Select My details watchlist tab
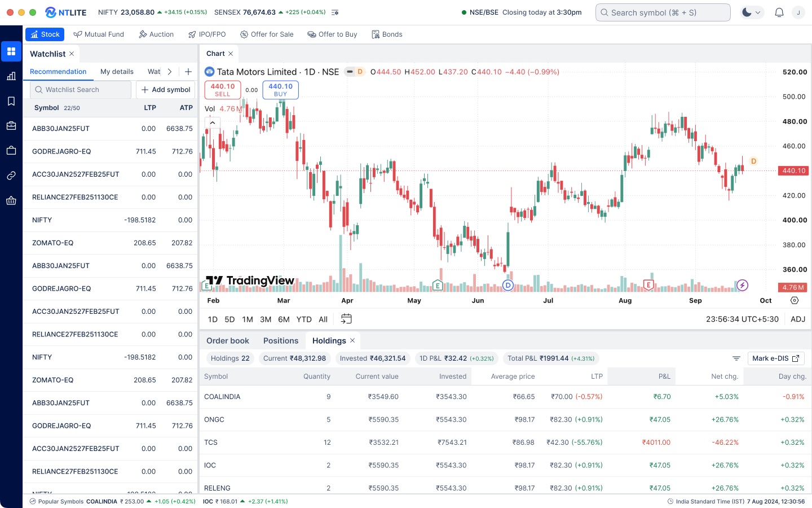This screenshot has height=508, width=812. click(117, 72)
